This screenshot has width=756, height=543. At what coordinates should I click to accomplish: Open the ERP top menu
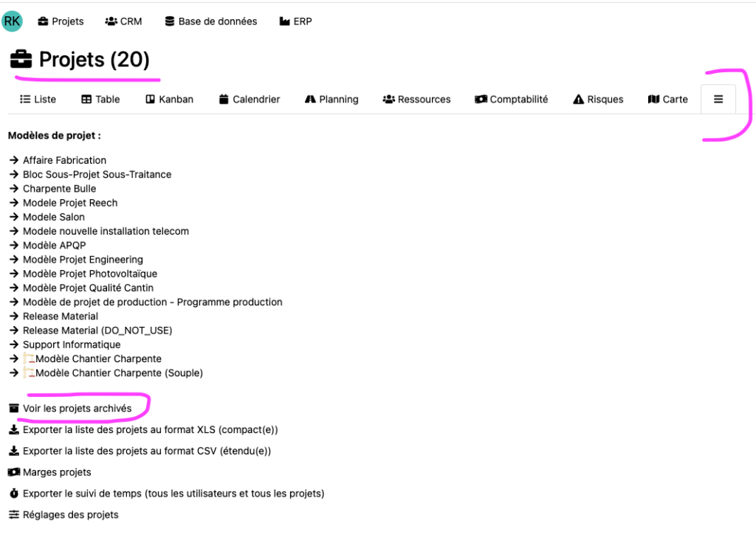tap(295, 21)
